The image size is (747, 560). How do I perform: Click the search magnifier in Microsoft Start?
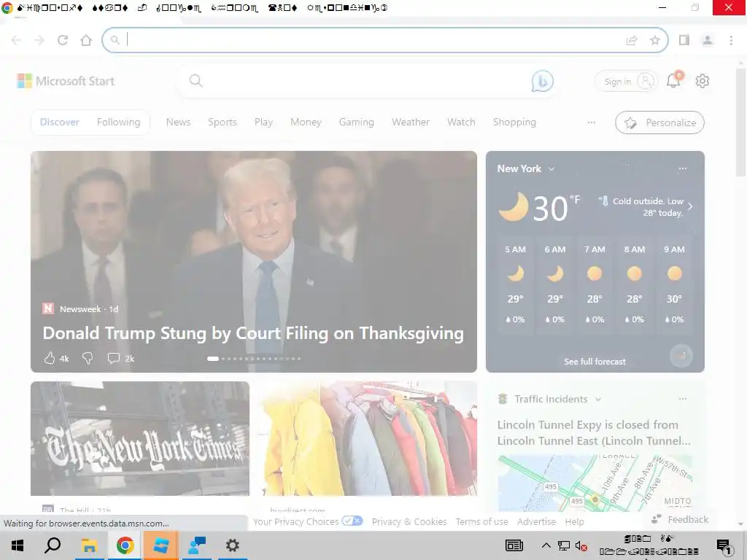click(196, 81)
